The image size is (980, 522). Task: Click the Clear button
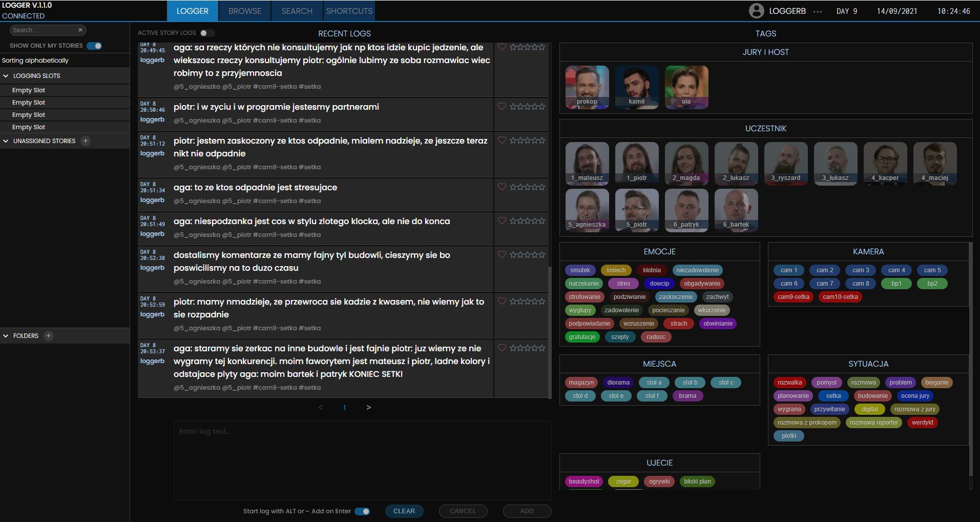(404, 511)
